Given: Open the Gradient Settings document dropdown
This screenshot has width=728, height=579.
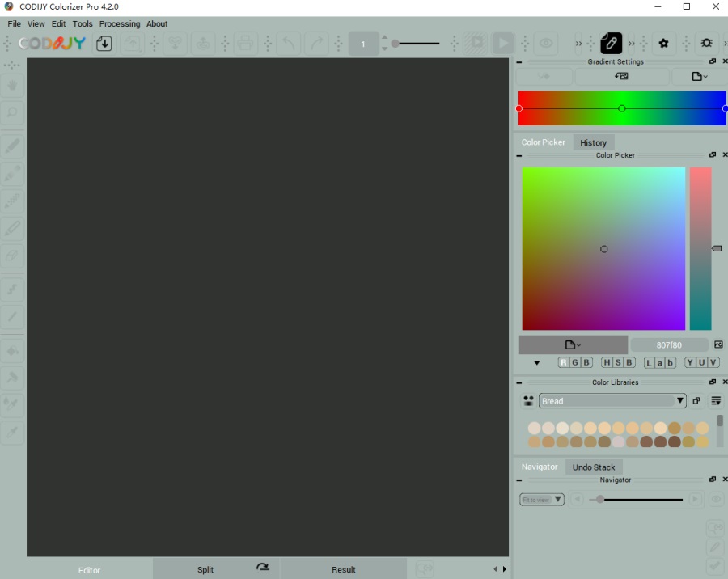Looking at the screenshot, I should (x=699, y=76).
